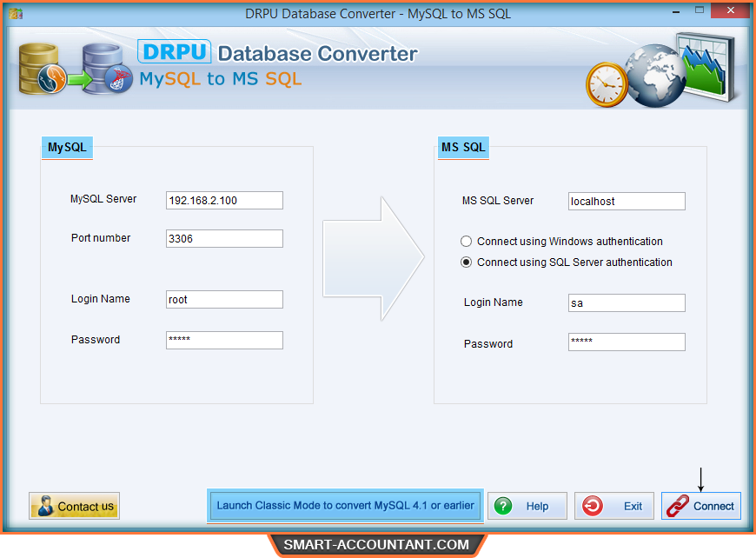
Task: Click the MS SQL Server label
Action: 498,201
